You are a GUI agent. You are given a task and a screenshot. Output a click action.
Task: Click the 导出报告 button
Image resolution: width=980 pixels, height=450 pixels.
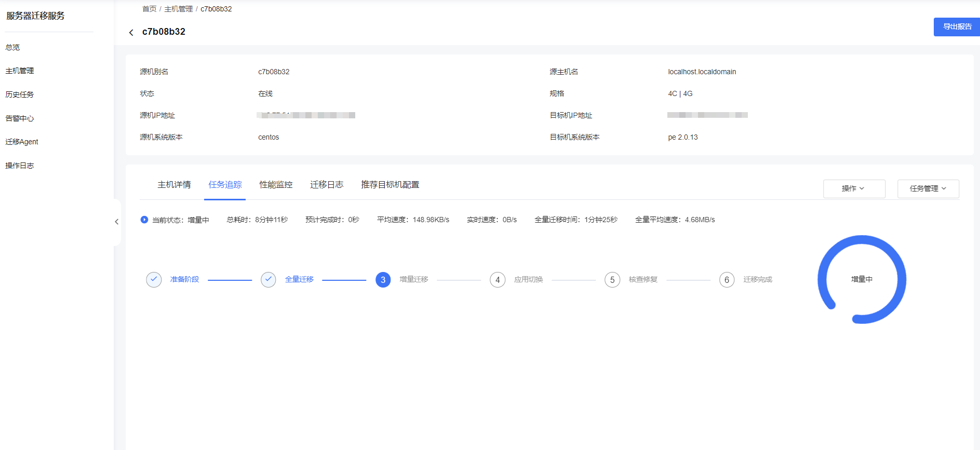957,27
